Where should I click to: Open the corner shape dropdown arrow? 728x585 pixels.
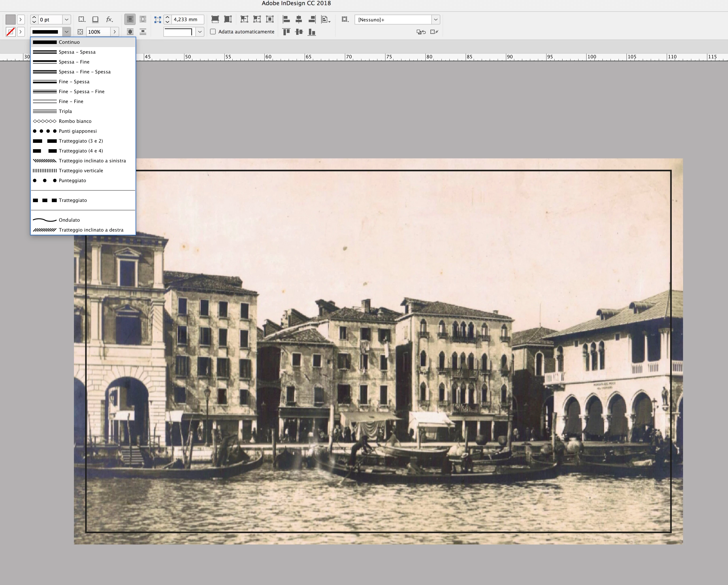pyautogui.click(x=200, y=32)
